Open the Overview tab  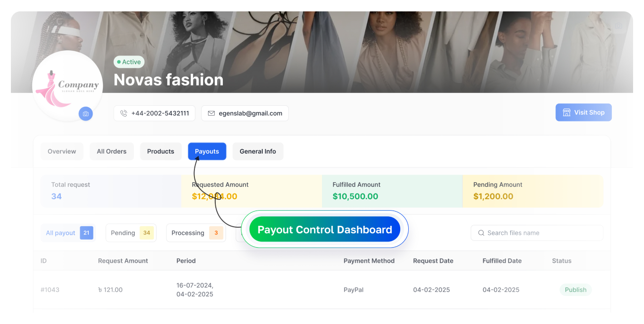pyautogui.click(x=62, y=151)
